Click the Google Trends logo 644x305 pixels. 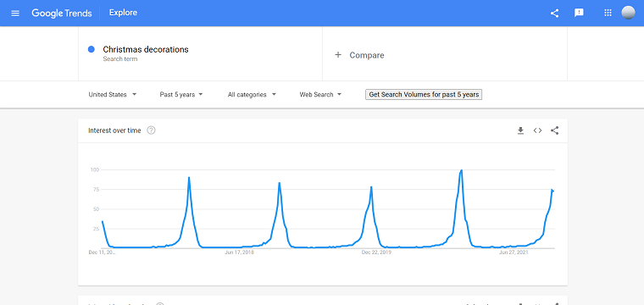click(x=62, y=14)
